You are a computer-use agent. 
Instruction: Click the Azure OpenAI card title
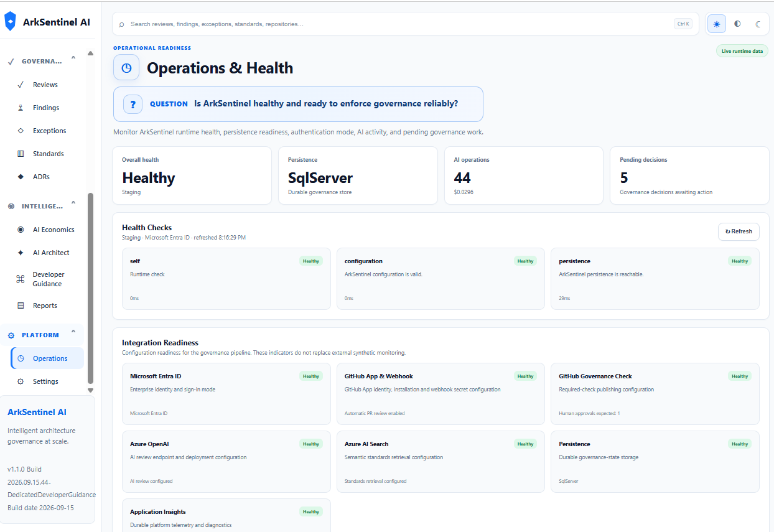[x=149, y=444]
